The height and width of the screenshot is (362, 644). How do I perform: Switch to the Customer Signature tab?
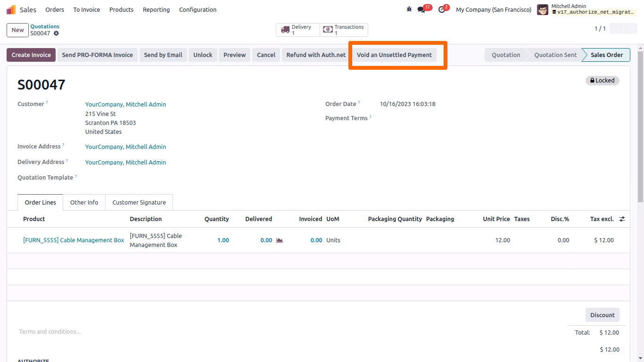click(139, 203)
